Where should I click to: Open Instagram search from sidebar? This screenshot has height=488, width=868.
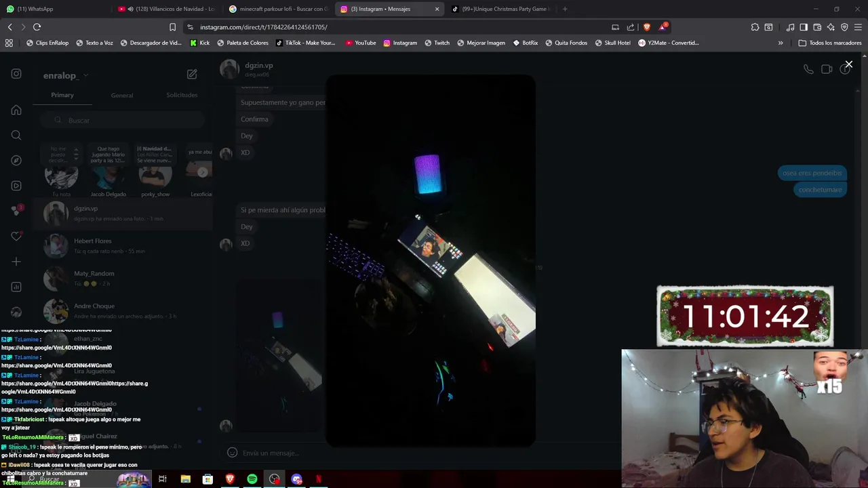coord(16,135)
